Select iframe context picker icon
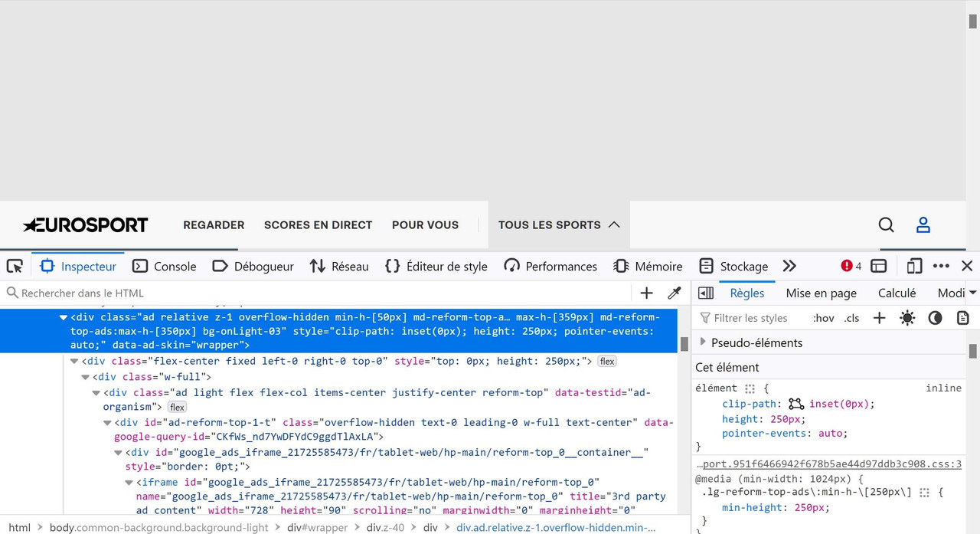The height and width of the screenshot is (534, 980). coord(879,266)
